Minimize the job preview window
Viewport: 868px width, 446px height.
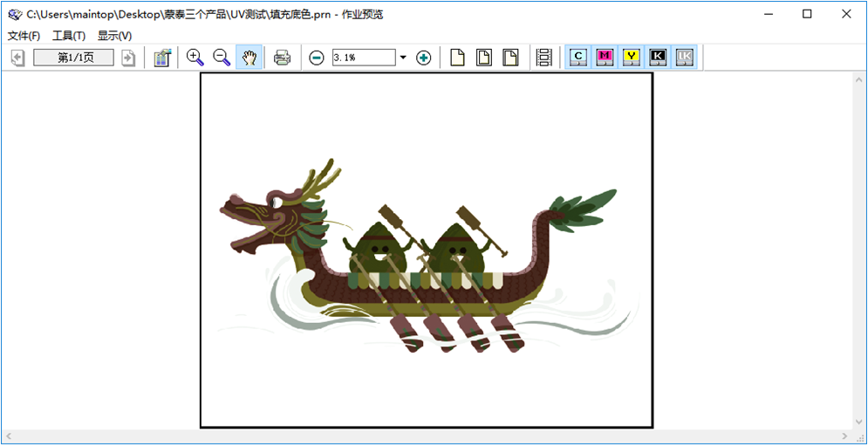point(769,15)
